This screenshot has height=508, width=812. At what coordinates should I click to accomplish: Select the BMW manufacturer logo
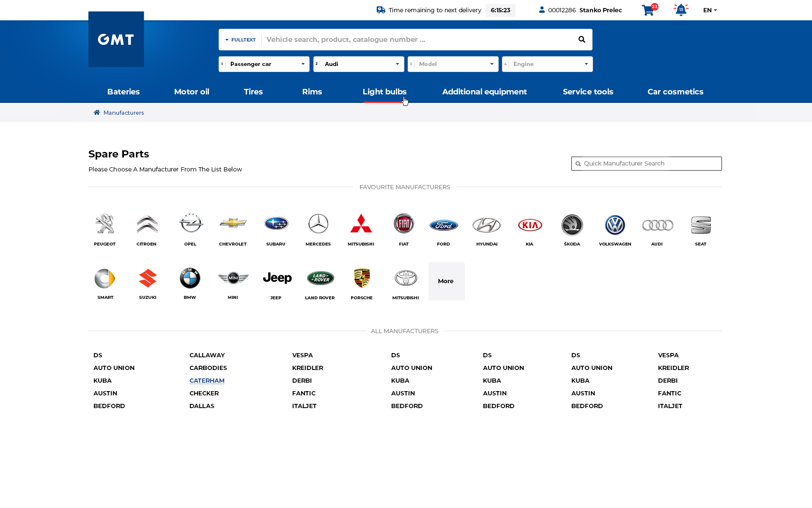190,278
